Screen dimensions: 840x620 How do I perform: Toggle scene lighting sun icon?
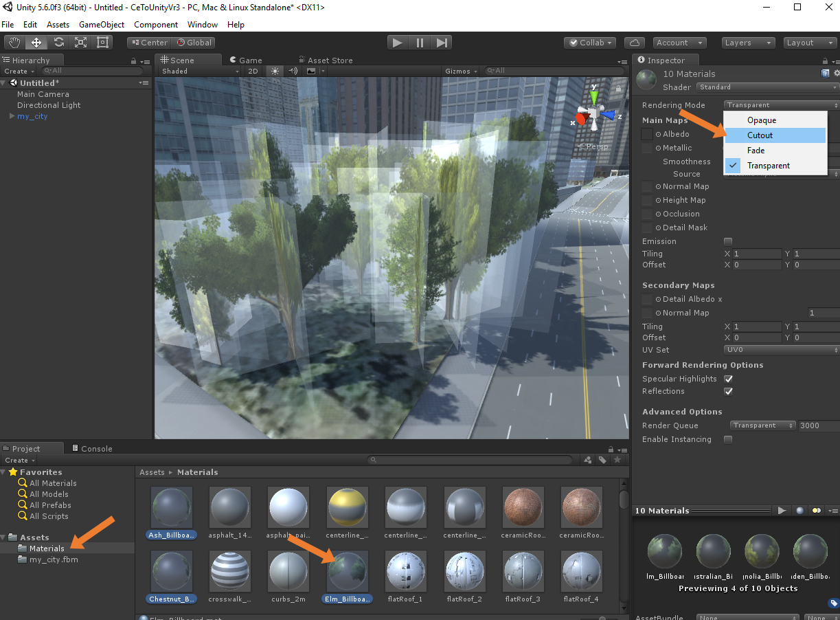pos(275,71)
